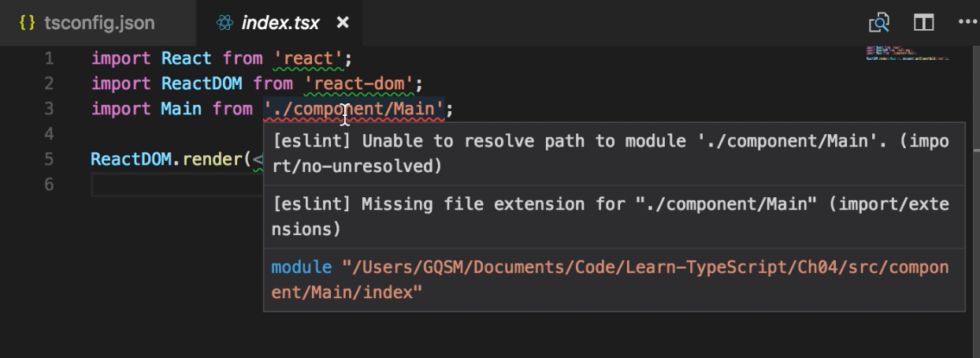Click the braces icon on tsconfig.json tab
980x358 pixels.
tap(27, 23)
